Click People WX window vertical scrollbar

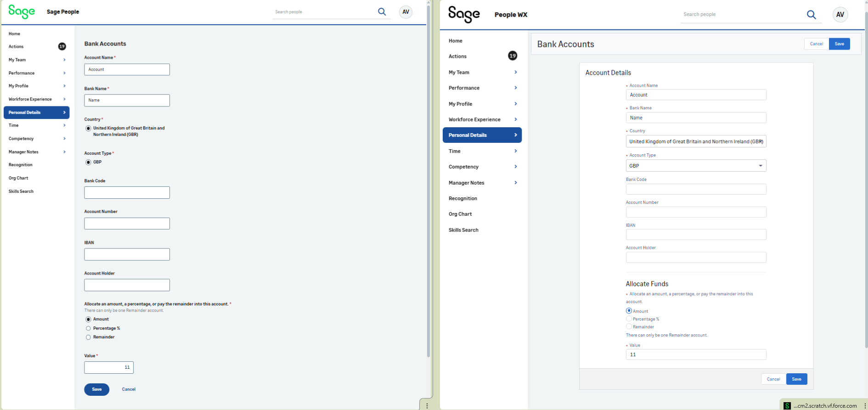click(866, 180)
